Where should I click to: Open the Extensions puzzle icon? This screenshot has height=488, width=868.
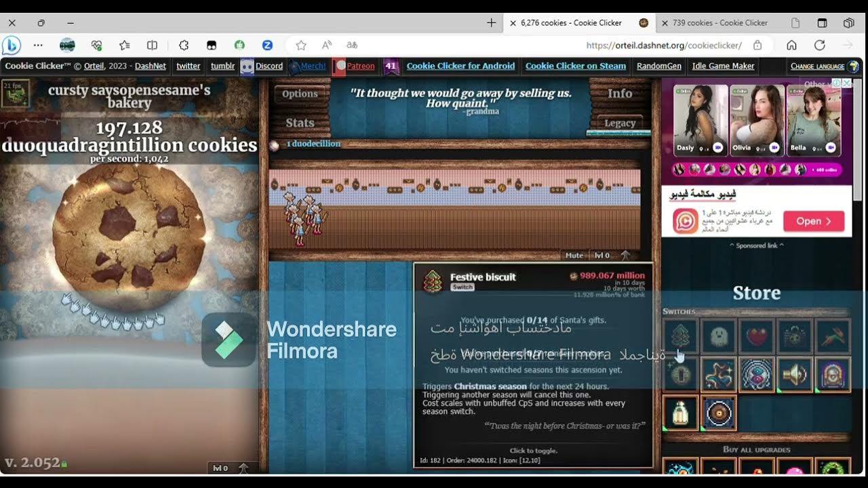pyautogui.click(x=183, y=45)
